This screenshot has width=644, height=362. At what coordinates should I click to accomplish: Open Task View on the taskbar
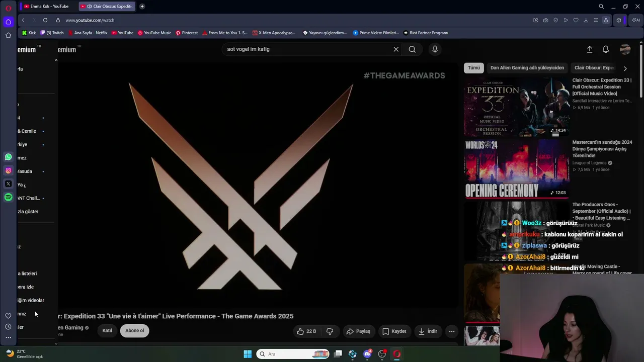click(338, 354)
